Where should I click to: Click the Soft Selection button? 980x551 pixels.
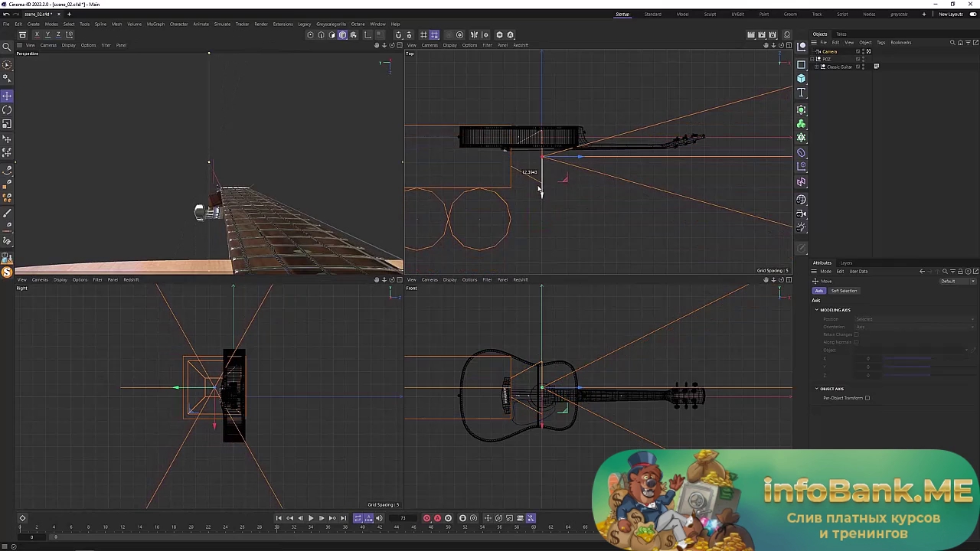[x=844, y=291]
